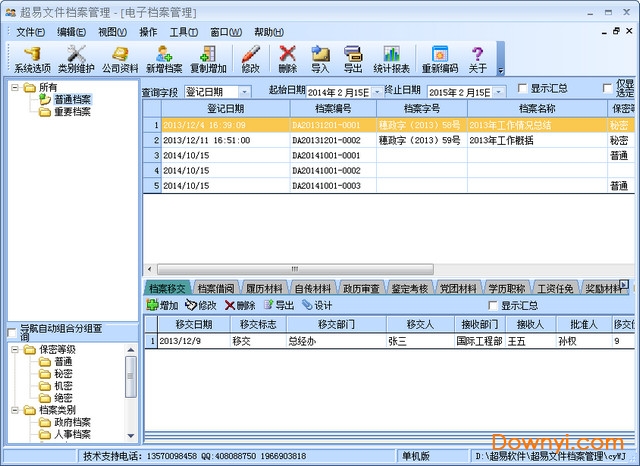Screen dimensions: 640x466
Task: Click 增加 in the transfer sub-toolbar
Action: pos(162,305)
